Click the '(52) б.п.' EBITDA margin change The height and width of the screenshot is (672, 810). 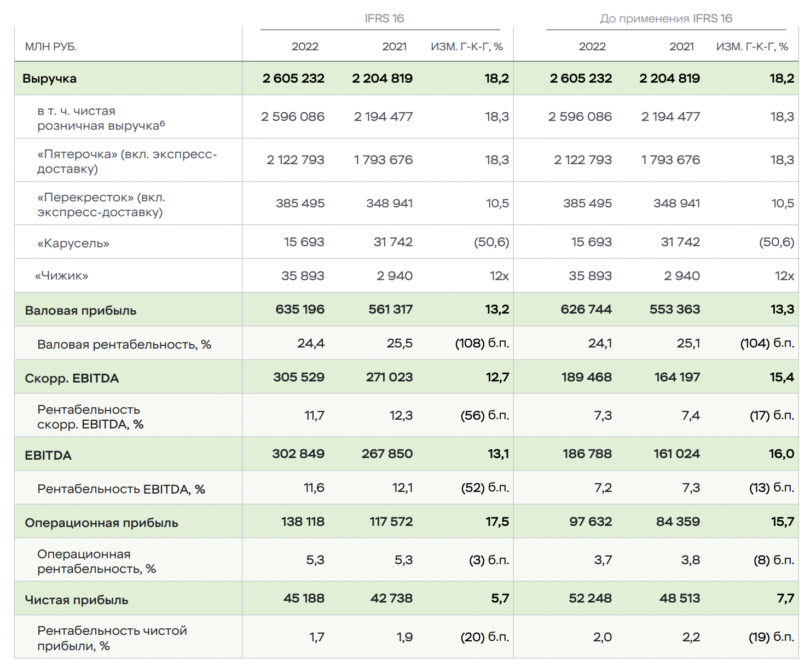[485, 488]
